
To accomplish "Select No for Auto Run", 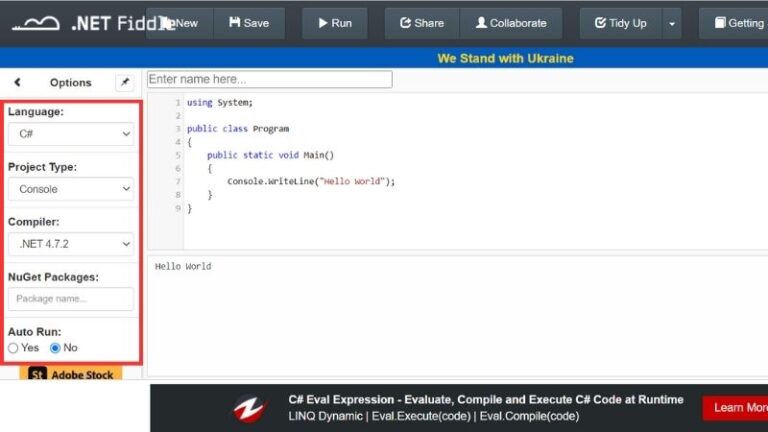I will click(x=55, y=348).
